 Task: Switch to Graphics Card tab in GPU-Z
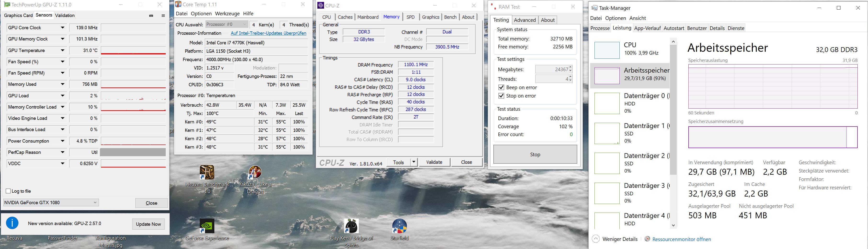point(18,15)
